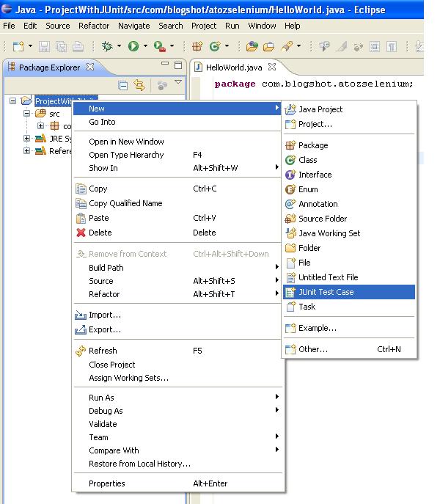This screenshot has height=504, width=440.
Task: Click Toggle Mark Occurrences toolbar icon
Action: (341, 47)
